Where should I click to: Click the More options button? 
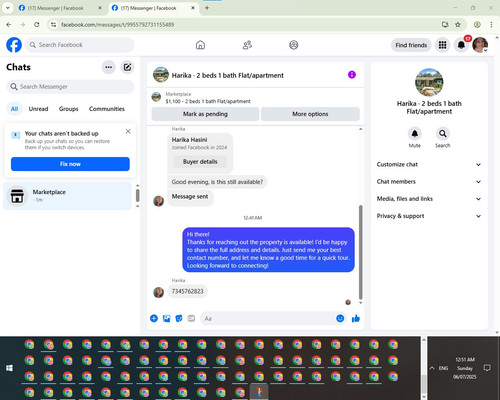[310, 114]
